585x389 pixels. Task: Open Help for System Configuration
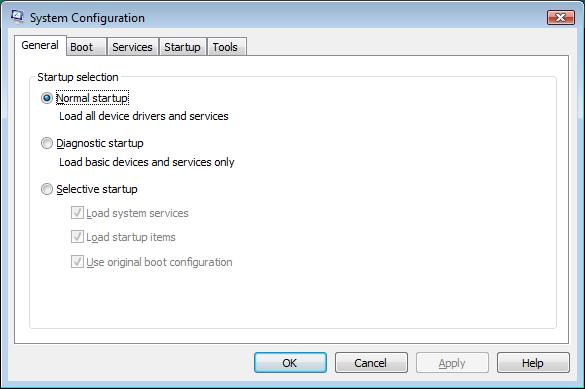tap(533, 363)
